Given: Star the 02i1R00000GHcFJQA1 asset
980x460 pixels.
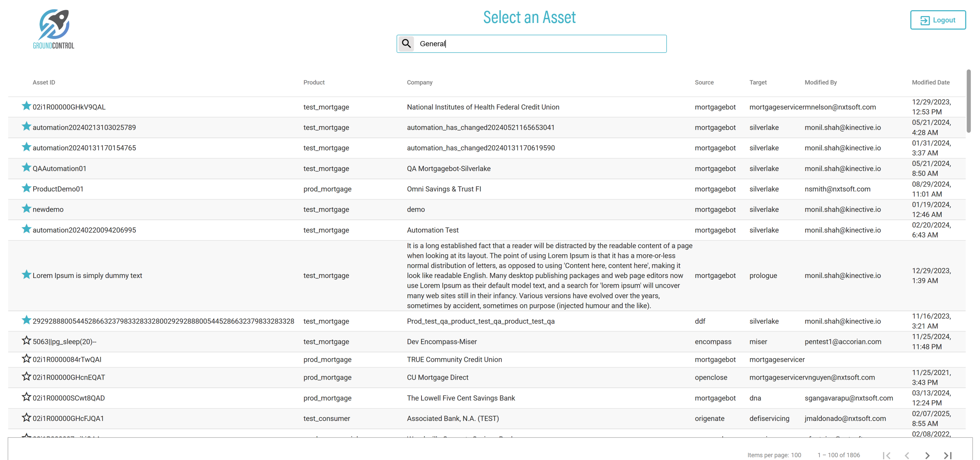Looking at the screenshot, I should 26,417.
